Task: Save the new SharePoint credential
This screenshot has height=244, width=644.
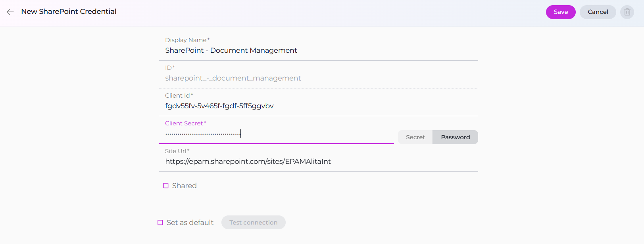Action: pos(560,12)
